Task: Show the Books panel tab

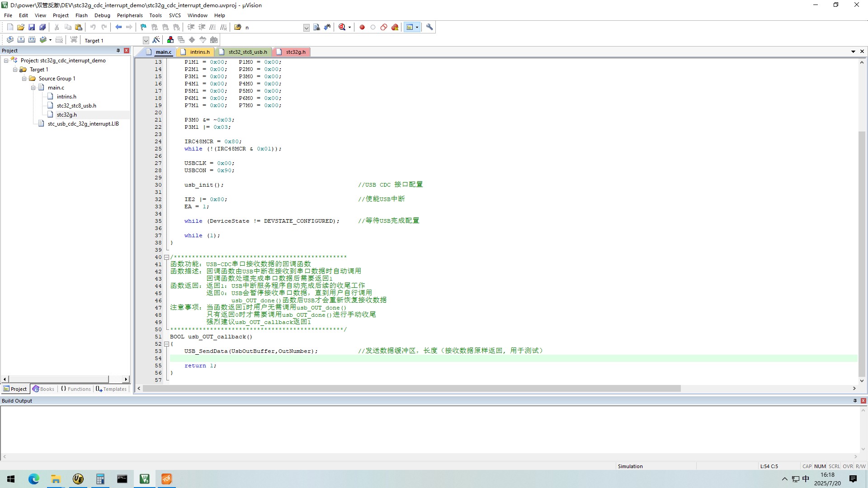Action: (x=43, y=389)
